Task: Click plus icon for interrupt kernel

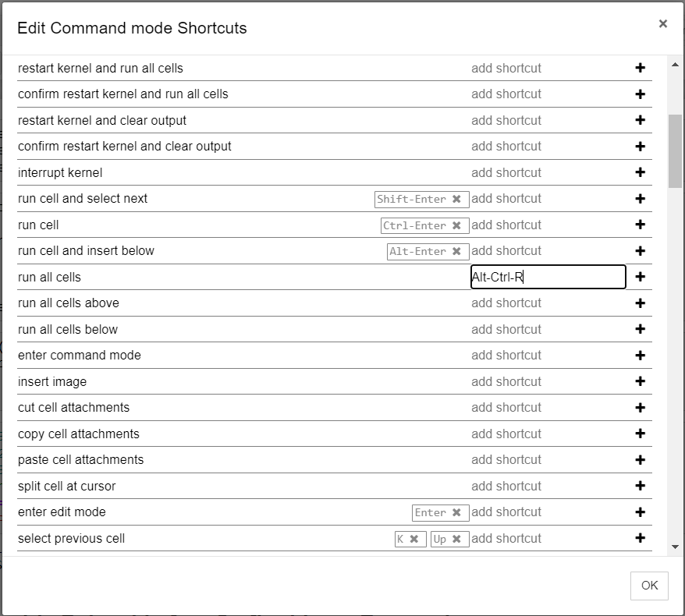Action: [x=641, y=172]
